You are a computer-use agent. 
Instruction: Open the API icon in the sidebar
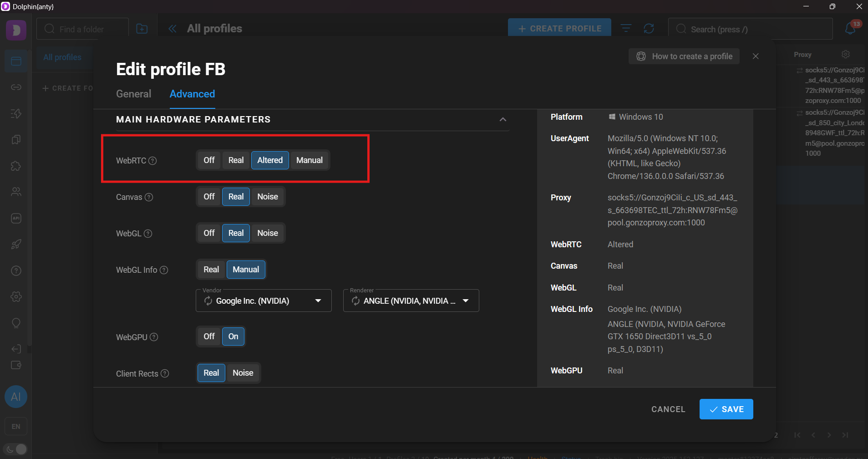(x=16, y=218)
